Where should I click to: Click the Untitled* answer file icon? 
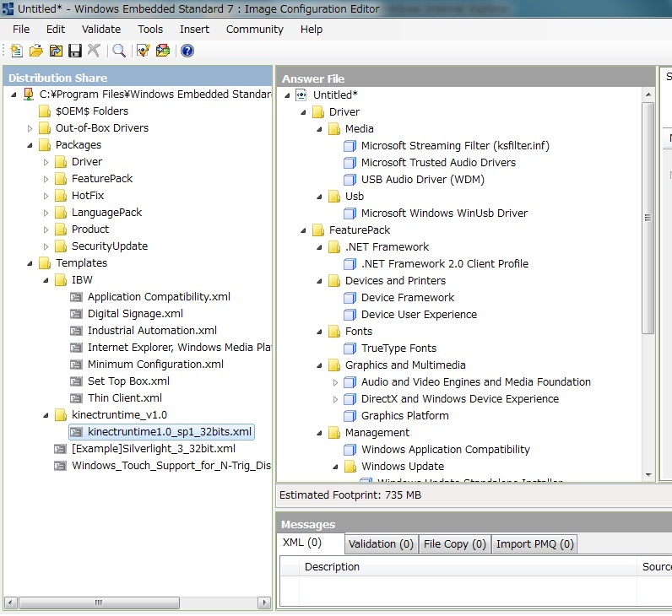[301, 95]
